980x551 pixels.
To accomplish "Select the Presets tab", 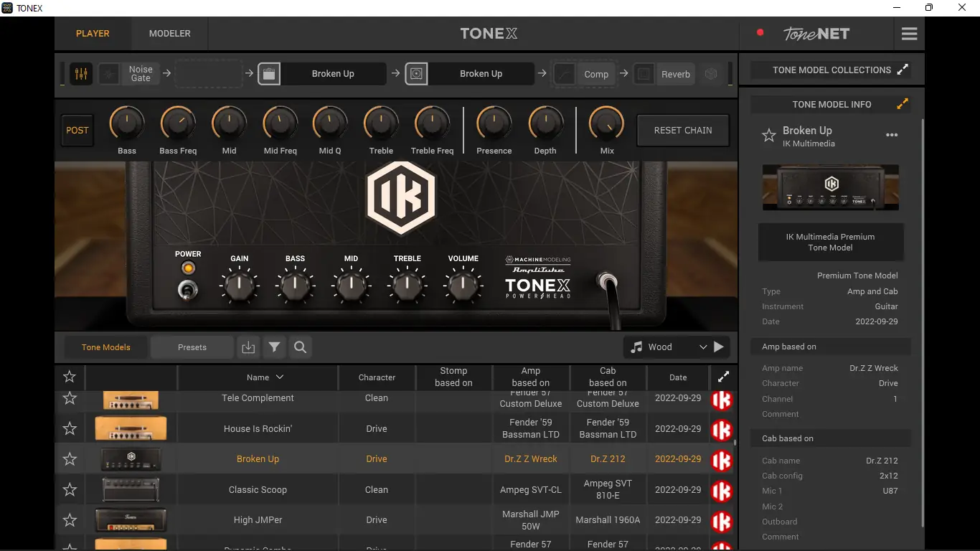I will point(192,347).
